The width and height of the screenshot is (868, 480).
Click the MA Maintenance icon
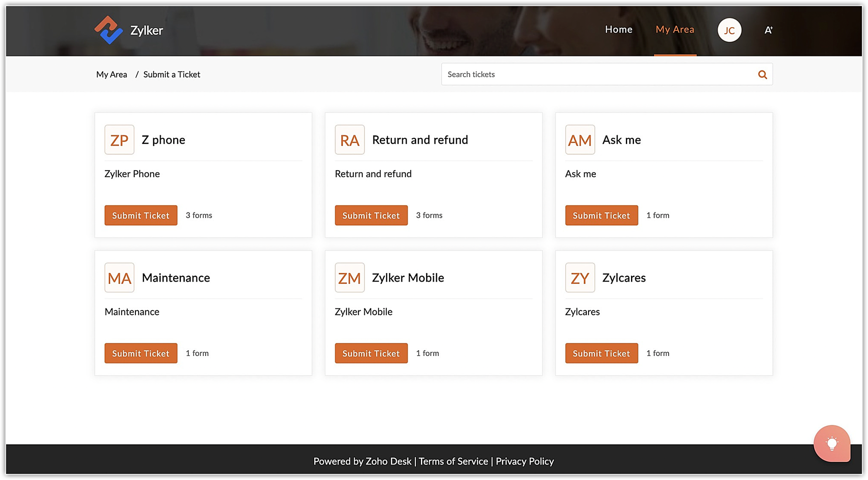(x=119, y=278)
